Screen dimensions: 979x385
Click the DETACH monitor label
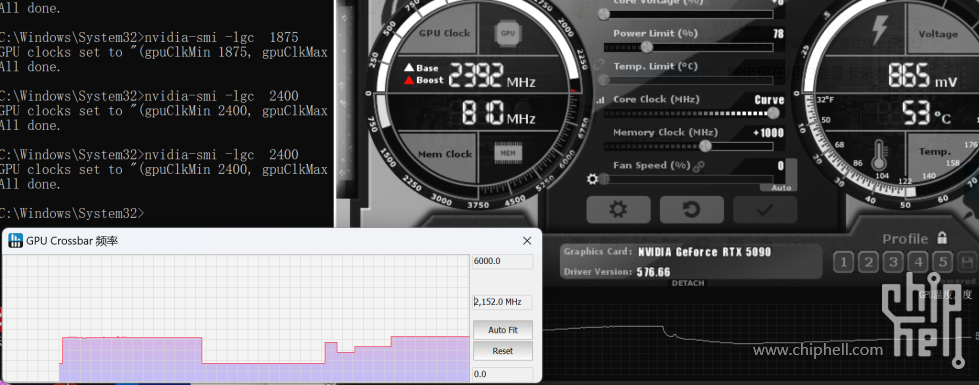[688, 283]
